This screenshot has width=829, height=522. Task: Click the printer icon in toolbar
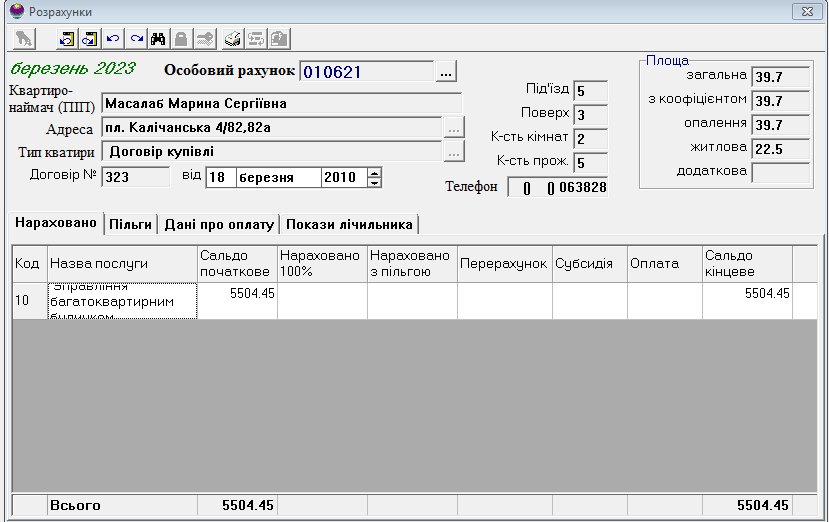tap(232, 39)
